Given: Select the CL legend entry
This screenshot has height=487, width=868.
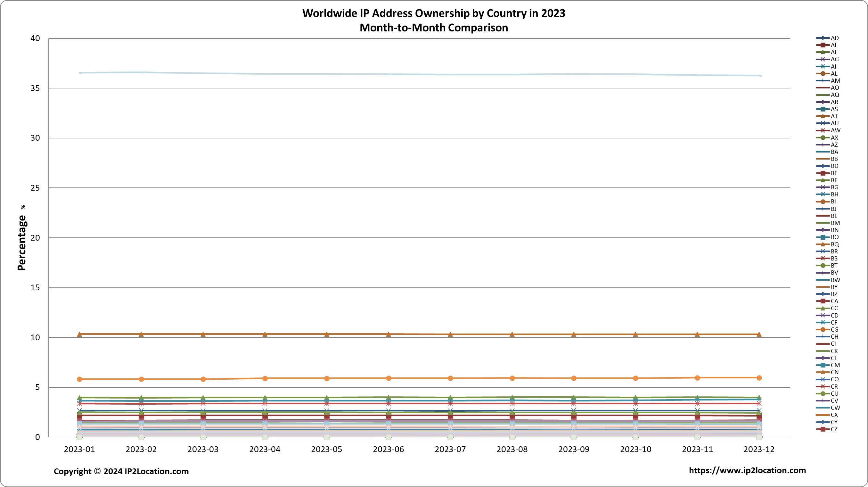Looking at the screenshot, I should tap(827, 358).
